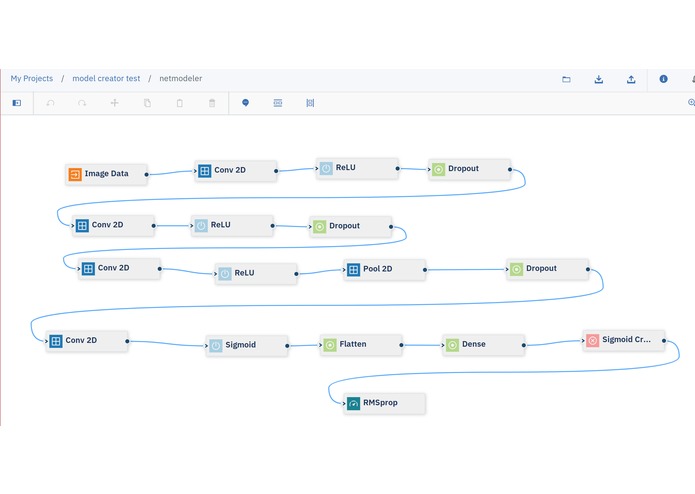The width and height of the screenshot is (695, 494).
Task: Open the folder icon in header
Action: click(x=566, y=79)
